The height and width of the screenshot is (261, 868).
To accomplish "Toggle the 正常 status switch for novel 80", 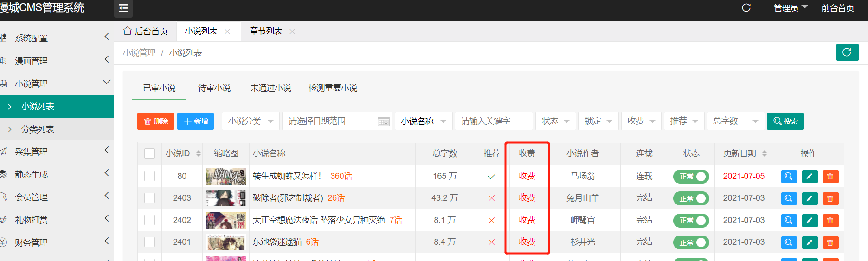I will click(x=691, y=177).
